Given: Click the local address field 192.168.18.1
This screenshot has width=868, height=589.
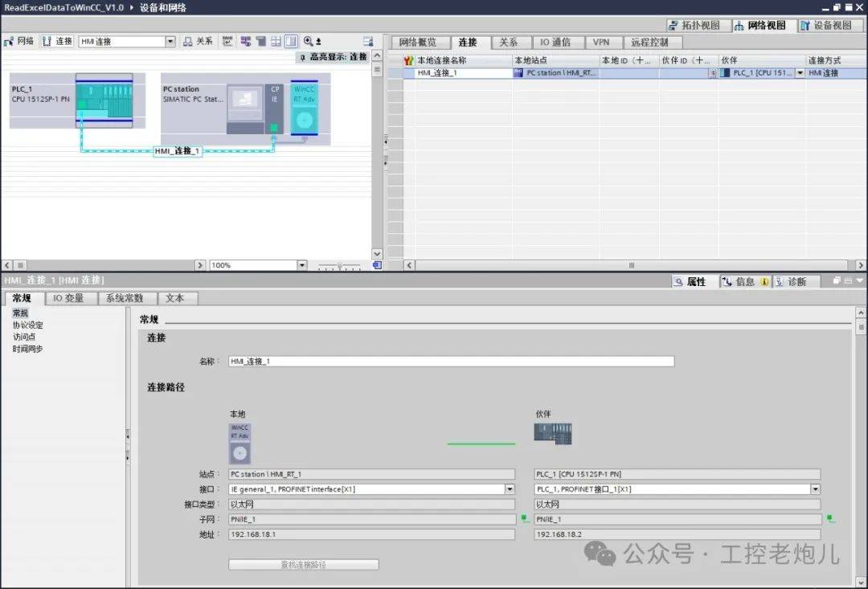Looking at the screenshot, I should 371,534.
